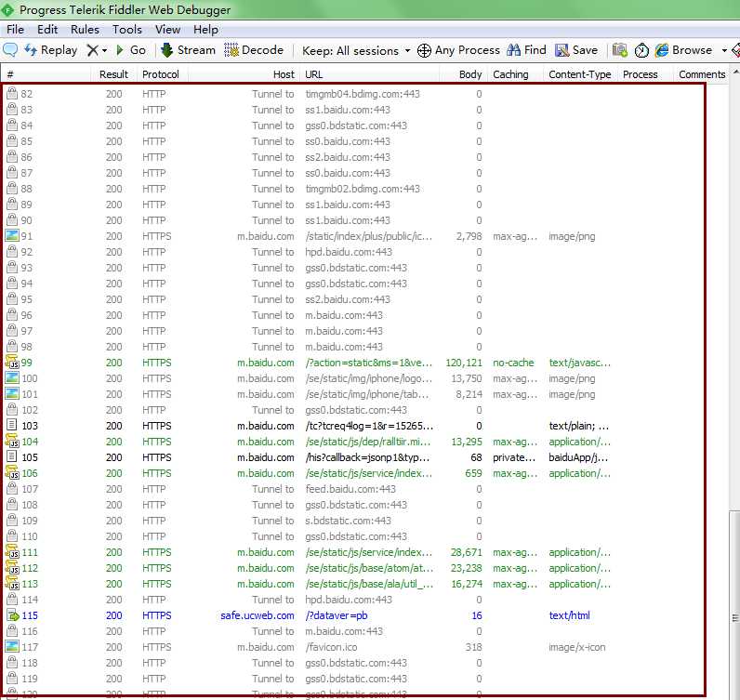740x700 pixels.
Task: Open Keep: All sessions dropdown
Action: coord(356,50)
